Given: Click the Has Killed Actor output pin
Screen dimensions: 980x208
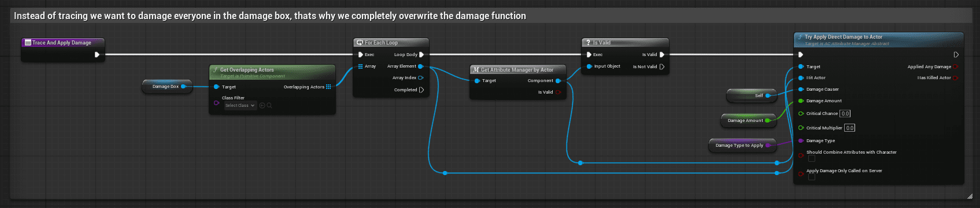Looking at the screenshot, I should (x=956, y=77).
